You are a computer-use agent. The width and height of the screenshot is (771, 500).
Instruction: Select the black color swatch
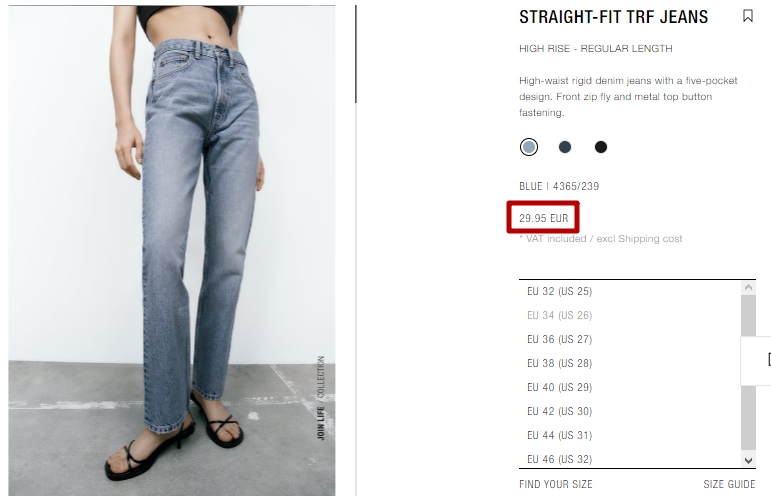point(601,147)
